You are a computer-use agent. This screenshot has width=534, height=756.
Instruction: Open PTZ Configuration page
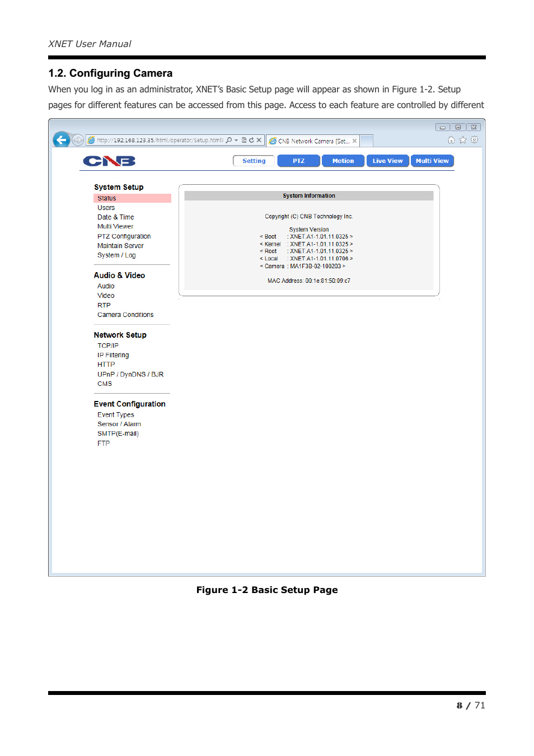click(x=124, y=236)
